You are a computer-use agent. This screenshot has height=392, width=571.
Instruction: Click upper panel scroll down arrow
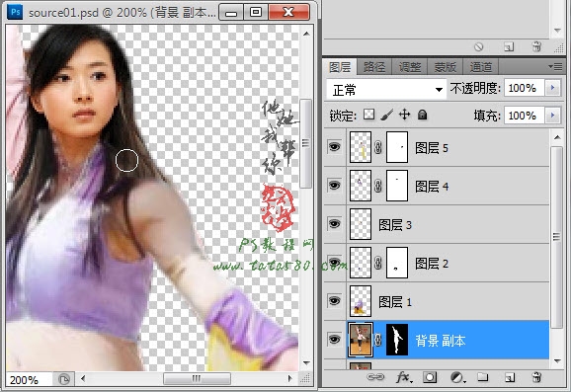pyautogui.click(x=557, y=31)
